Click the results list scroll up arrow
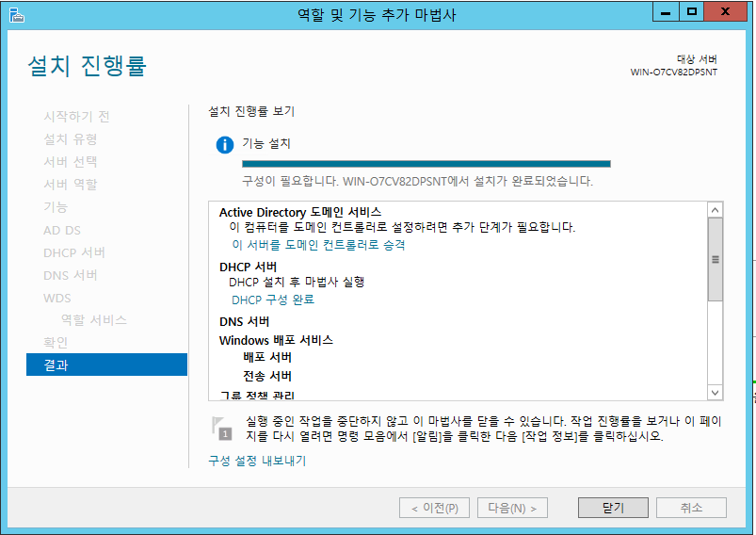 pos(715,210)
